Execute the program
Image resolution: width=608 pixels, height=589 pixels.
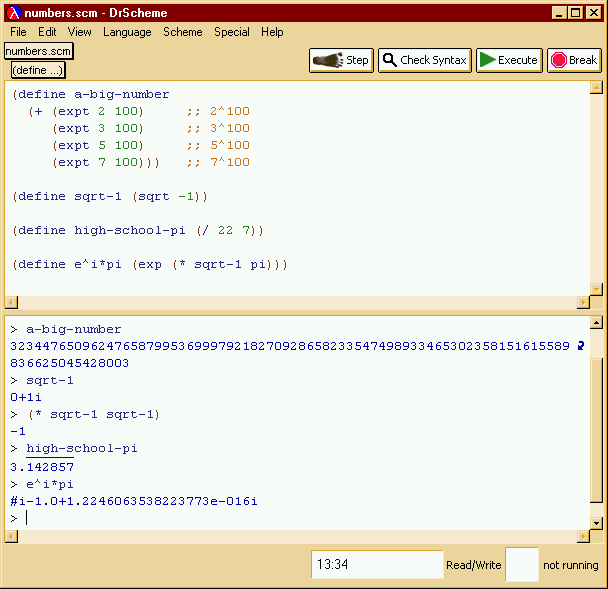coord(509,60)
